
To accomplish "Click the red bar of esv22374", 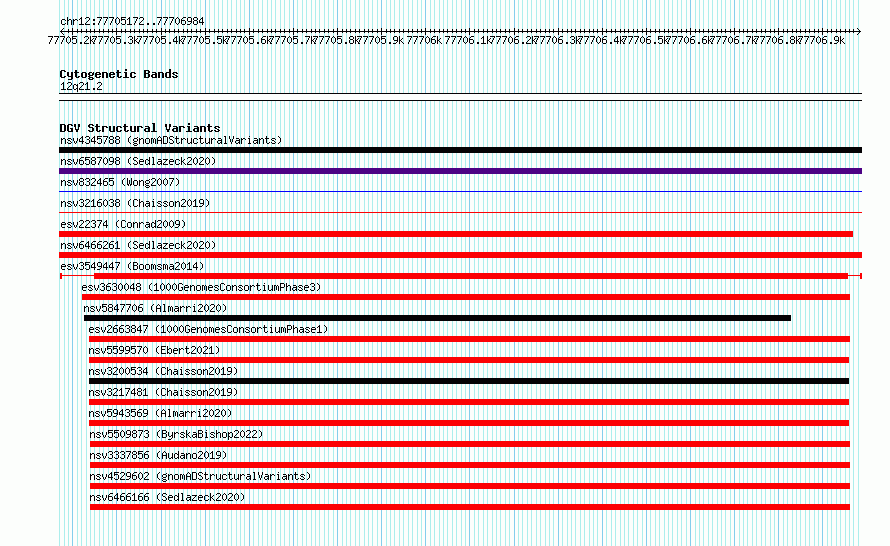I will 456,234.
